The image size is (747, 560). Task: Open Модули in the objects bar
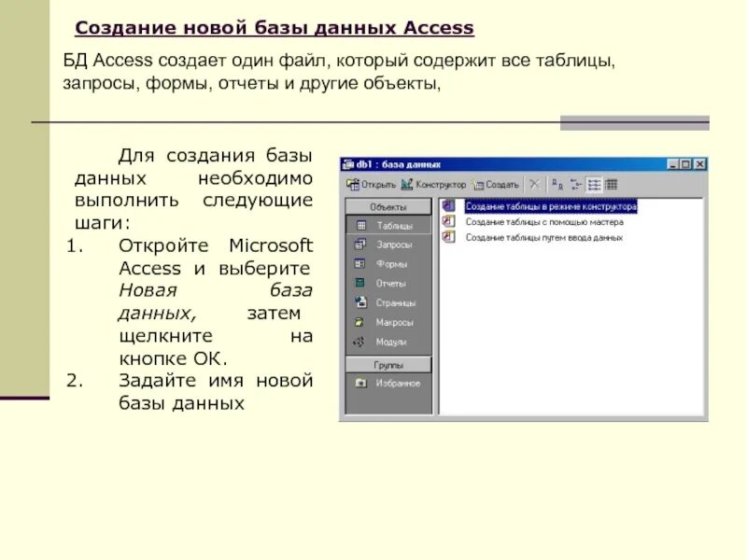pos(388,342)
